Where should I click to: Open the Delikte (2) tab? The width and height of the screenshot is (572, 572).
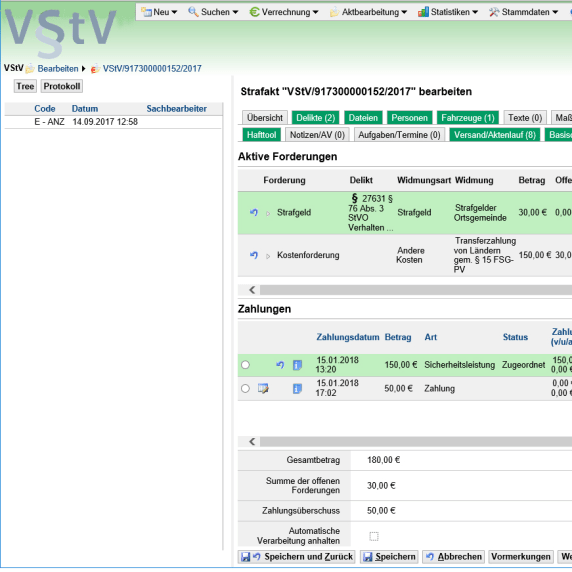pos(316,118)
